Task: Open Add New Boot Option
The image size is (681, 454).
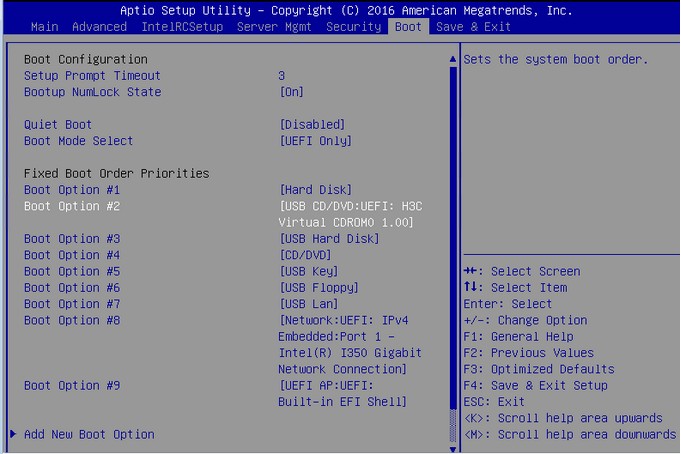Action: coord(89,434)
